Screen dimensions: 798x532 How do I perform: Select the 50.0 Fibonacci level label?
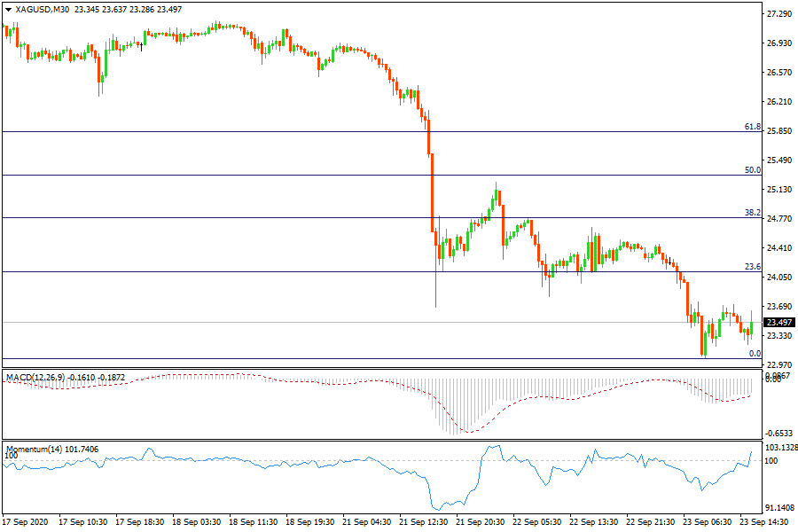[752, 169]
